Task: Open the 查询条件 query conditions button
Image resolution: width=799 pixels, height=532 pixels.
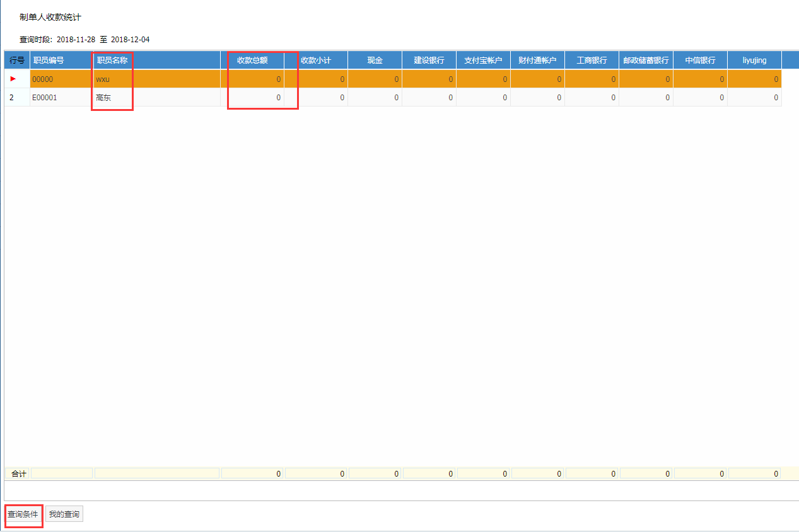Action: coord(23,514)
